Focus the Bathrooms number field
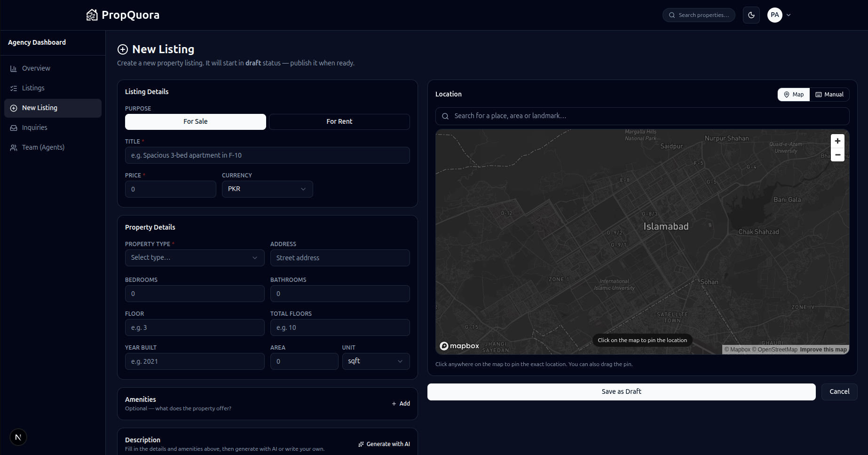 340,294
